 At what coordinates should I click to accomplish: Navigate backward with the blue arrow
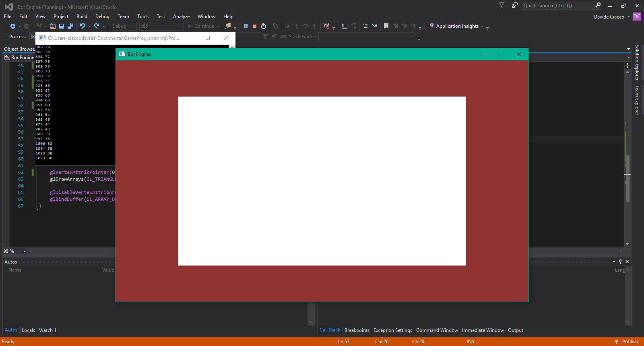[13, 26]
